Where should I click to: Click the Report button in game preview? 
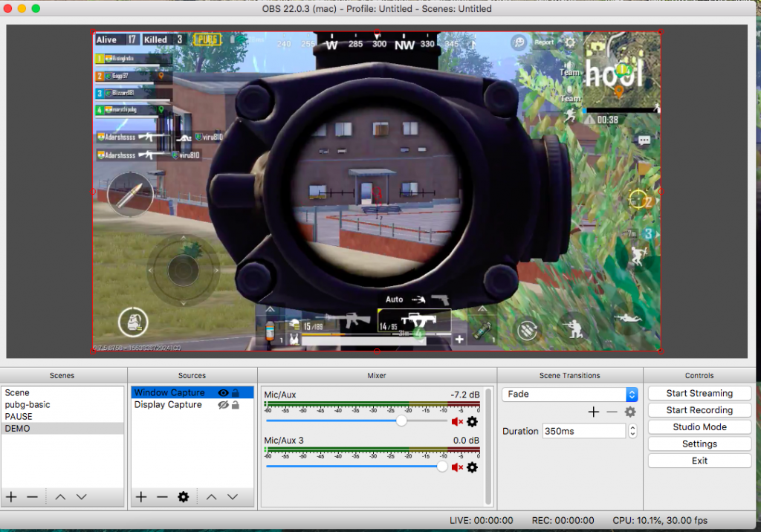click(544, 42)
